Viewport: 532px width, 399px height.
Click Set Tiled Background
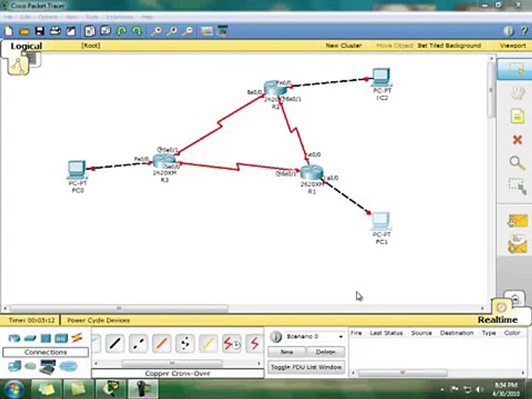(449, 45)
